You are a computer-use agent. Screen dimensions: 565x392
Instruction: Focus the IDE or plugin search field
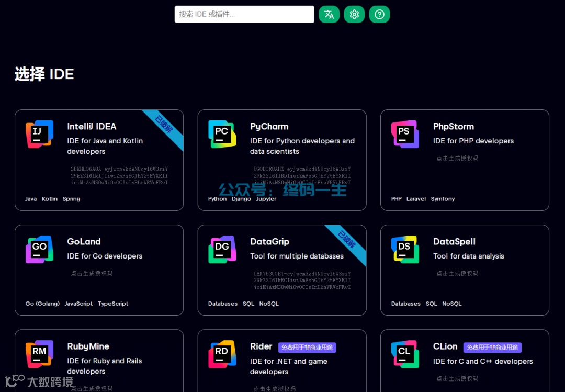click(244, 15)
